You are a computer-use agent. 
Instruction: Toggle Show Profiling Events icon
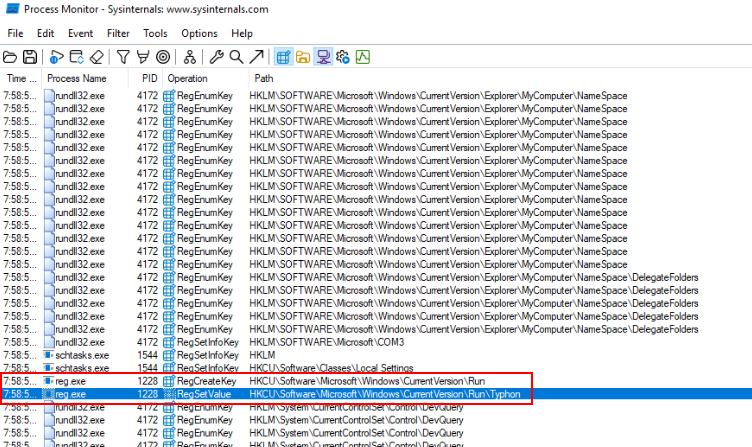[x=363, y=57]
